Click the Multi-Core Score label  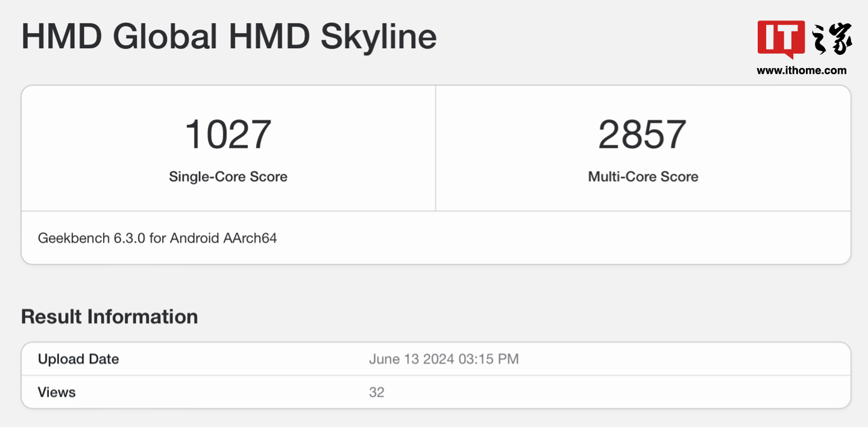(643, 177)
